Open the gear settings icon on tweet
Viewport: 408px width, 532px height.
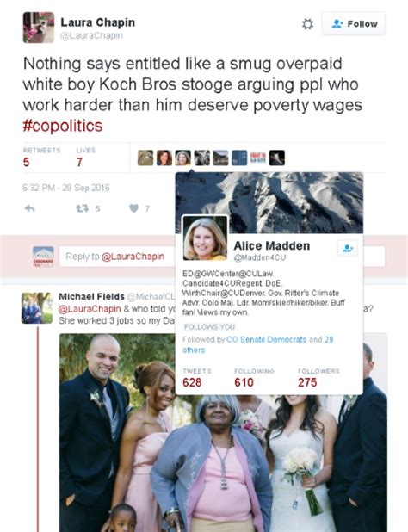pyautogui.click(x=307, y=24)
